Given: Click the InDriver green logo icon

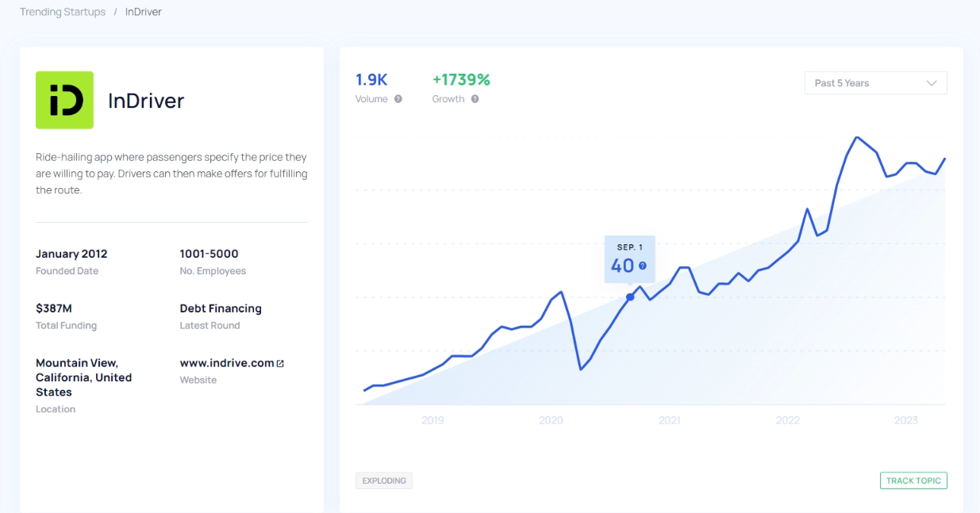Looking at the screenshot, I should coord(64,100).
